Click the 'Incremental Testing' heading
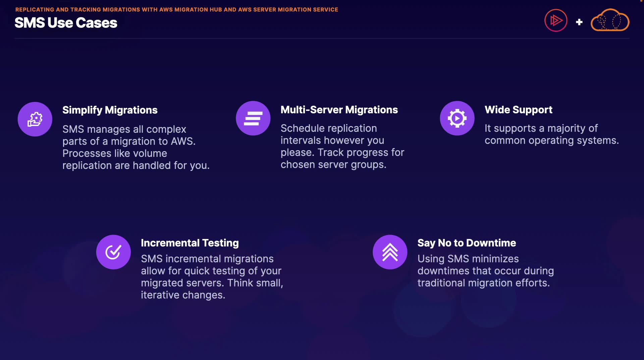 [x=190, y=243]
